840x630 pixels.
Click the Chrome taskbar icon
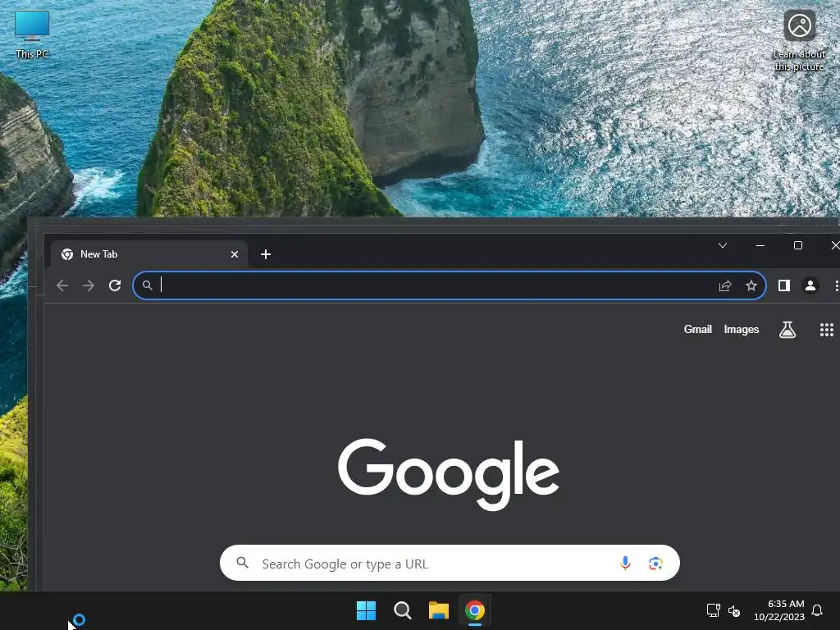pos(475,610)
